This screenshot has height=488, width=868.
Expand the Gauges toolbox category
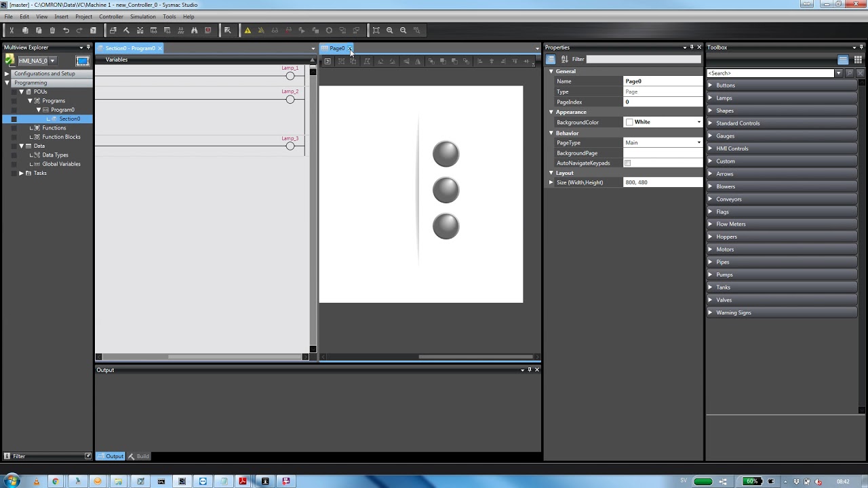710,136
